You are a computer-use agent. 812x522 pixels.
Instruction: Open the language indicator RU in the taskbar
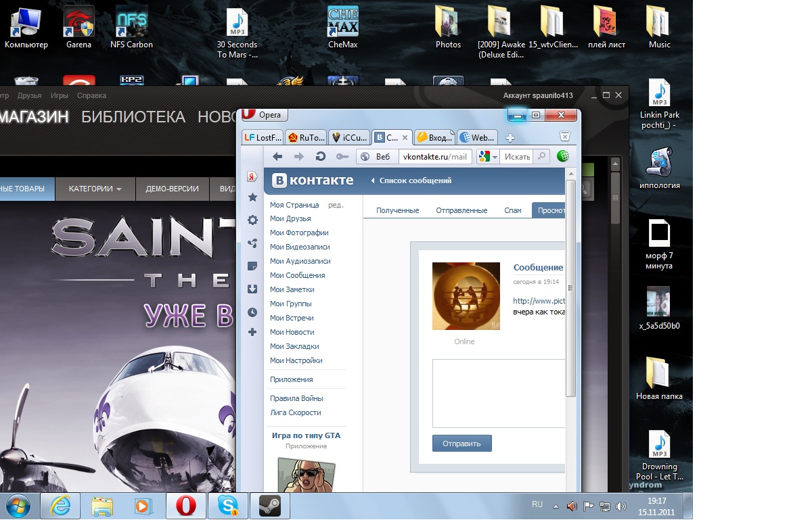[x=537, y=504]
